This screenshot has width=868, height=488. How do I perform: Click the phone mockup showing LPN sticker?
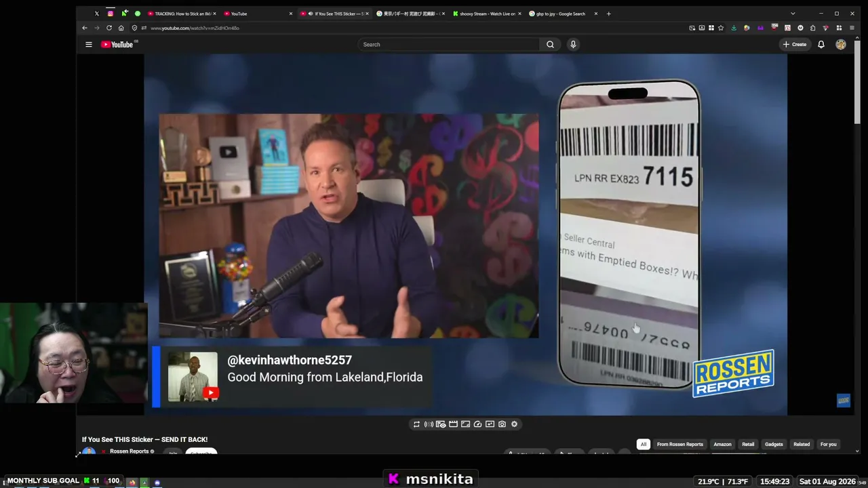pyautogui.click(x=629, y=234)
